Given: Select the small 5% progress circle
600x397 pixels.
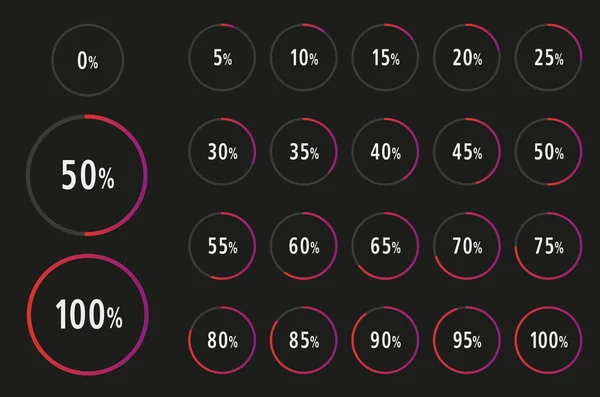Looking at the screenshot, I should click(x=222, y=57).
